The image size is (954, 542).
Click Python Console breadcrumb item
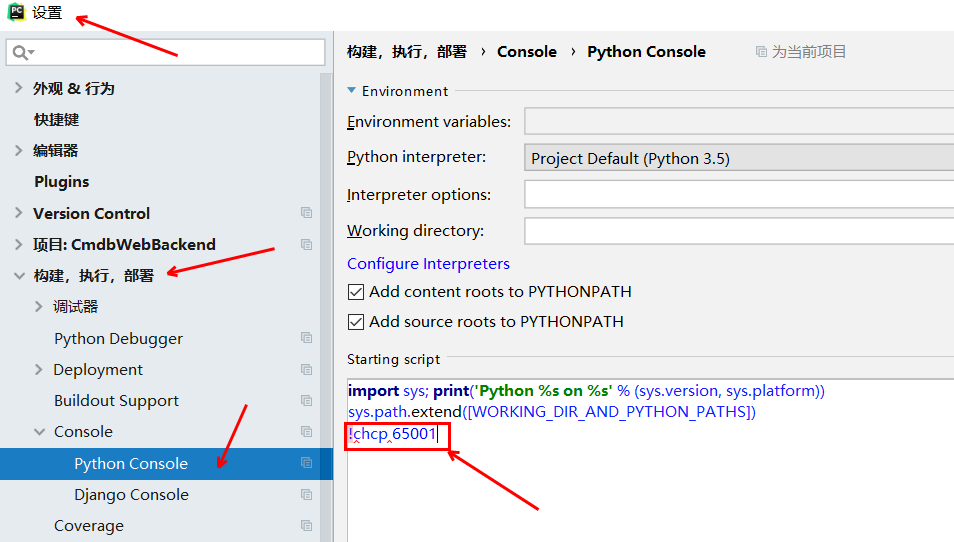646,52
